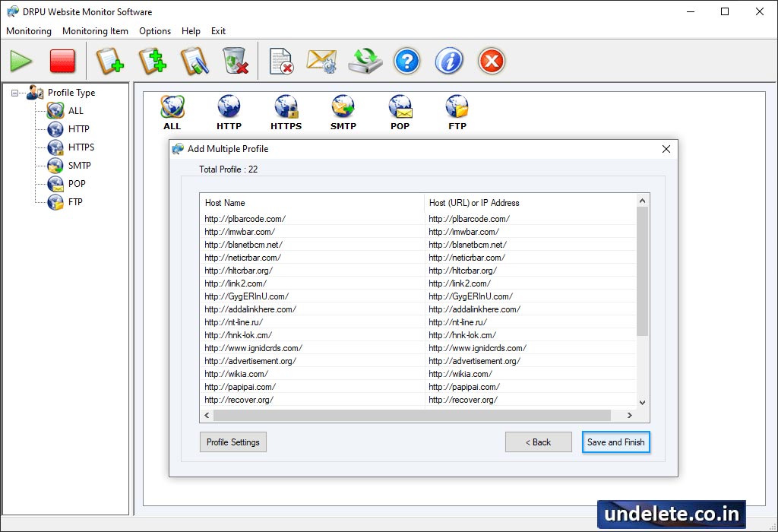Screen dimensions: 778x532
Task: Stop monitoring using the red square icon
Action: coord(62,61)
